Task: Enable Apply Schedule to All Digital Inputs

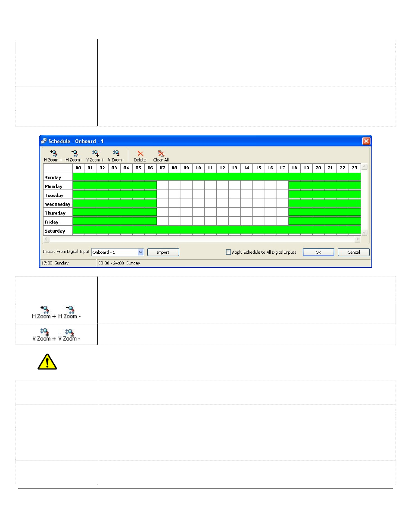Action: coord(228,252)
